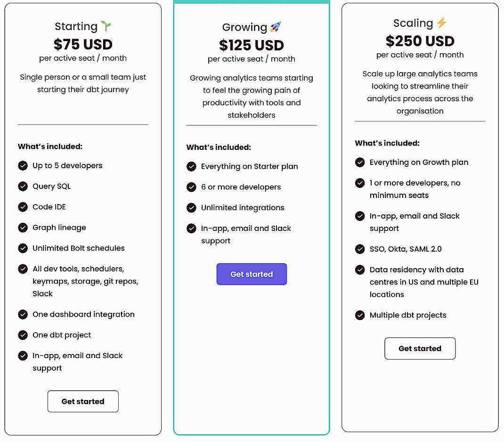Click the checkmark beside Multiple dbt projects
This screenshot has width=504, height=442.
pos(360,315)
